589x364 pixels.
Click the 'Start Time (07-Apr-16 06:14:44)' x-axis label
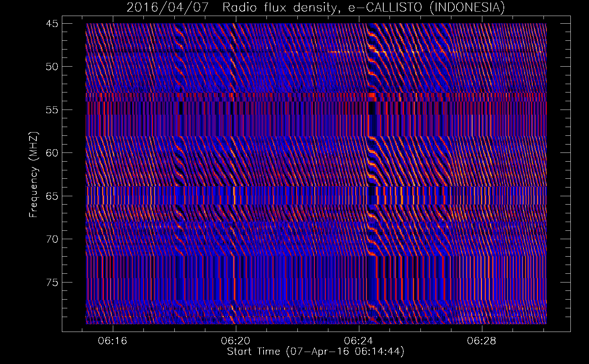pyautogui.click(x=316, y=352)
